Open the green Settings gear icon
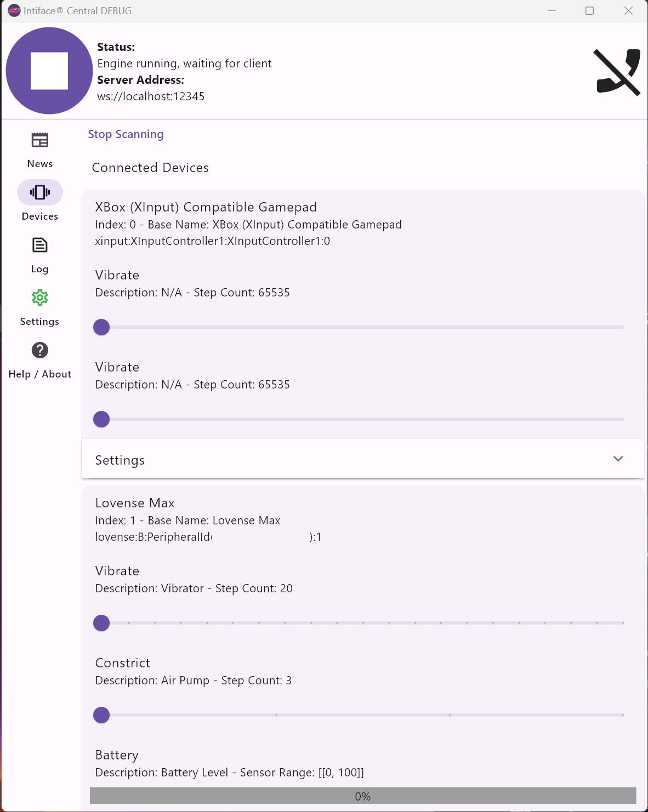Viewport: 648px width, 812px height. [x=39, y=298]
